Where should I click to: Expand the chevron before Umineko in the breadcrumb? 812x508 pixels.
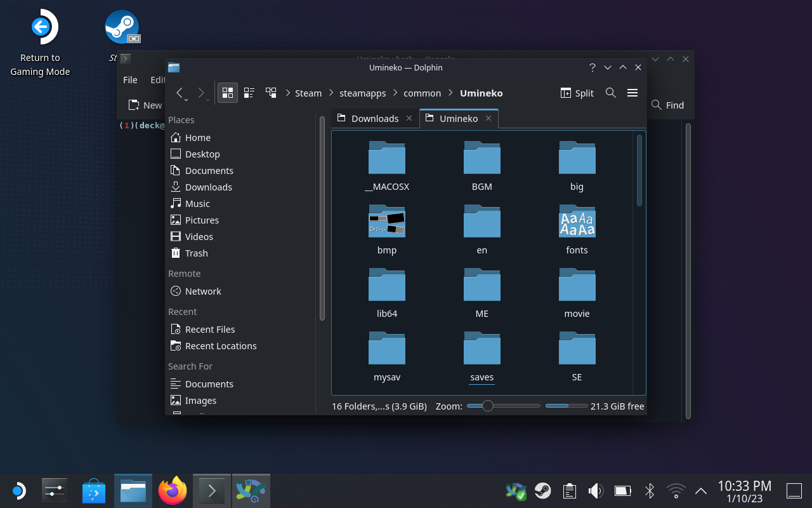pyautogui.click(x=451, y=93)
